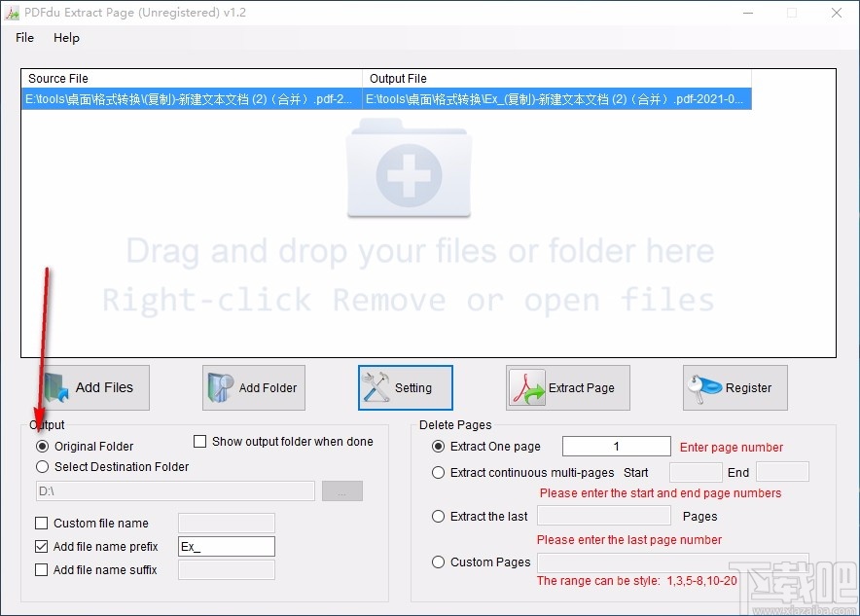The image size is (860, 616).
Task: Enable Add file name suffix
Action: [42, 569]
